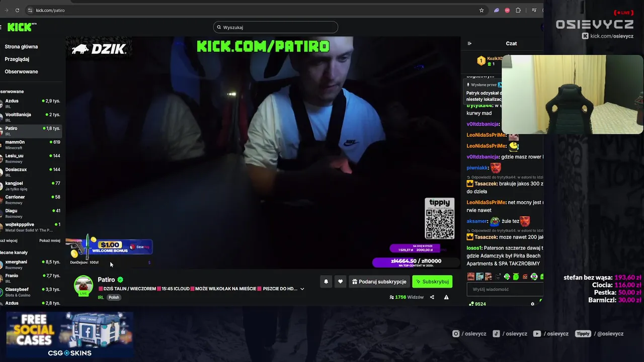Click losos1 username in chat

[474, 248]
